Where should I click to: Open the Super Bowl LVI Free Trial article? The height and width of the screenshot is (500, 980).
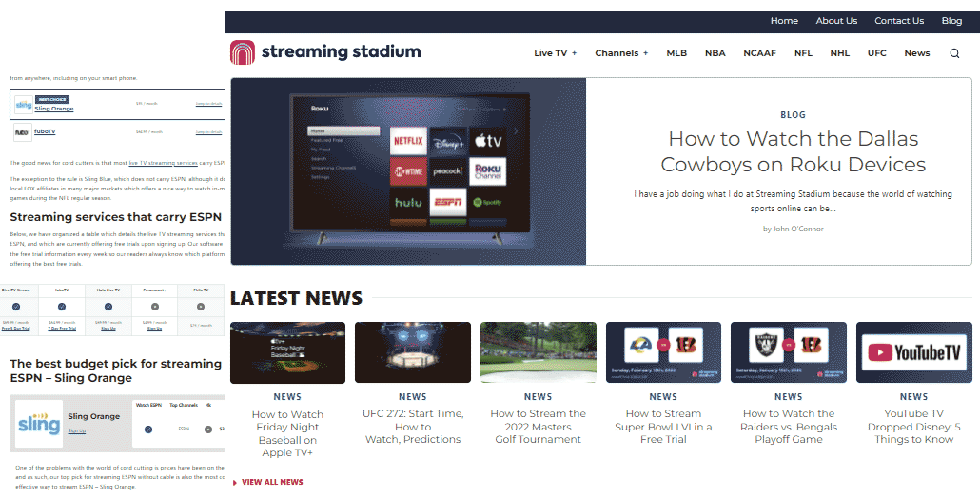[x=663, y=426]
